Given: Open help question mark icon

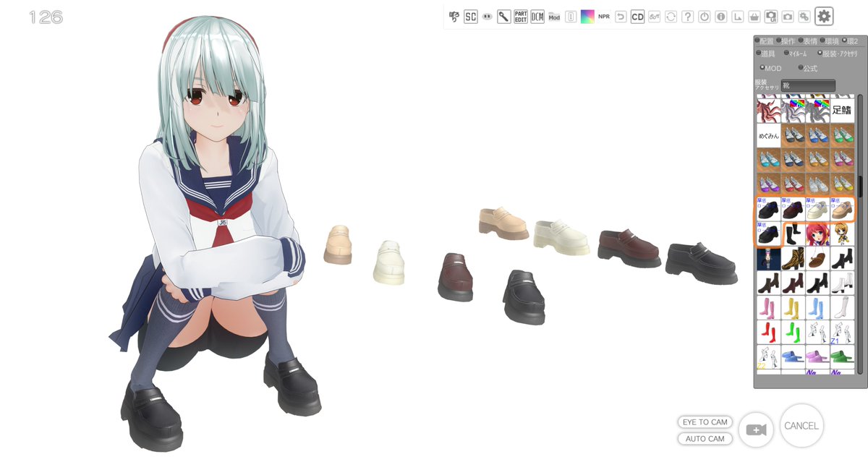Looking at the screenshot, I should (x=688, y=17).
